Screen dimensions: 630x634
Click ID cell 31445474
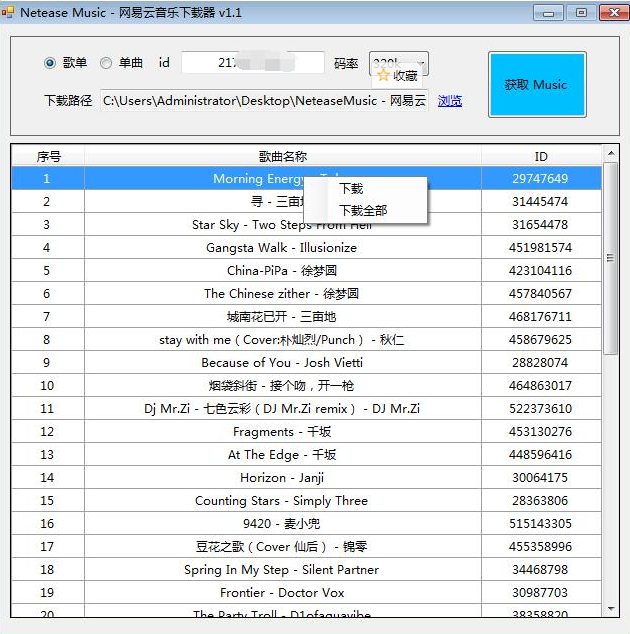click(541, 201)
